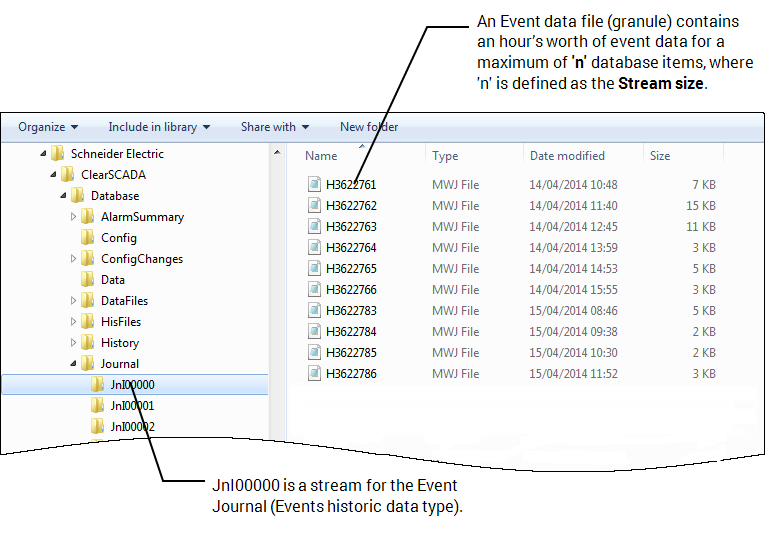Image resolution: width=765 pixels, height=536 pixels.
Task: Click the H3622766 file icon
Action: tap(315, 290)
